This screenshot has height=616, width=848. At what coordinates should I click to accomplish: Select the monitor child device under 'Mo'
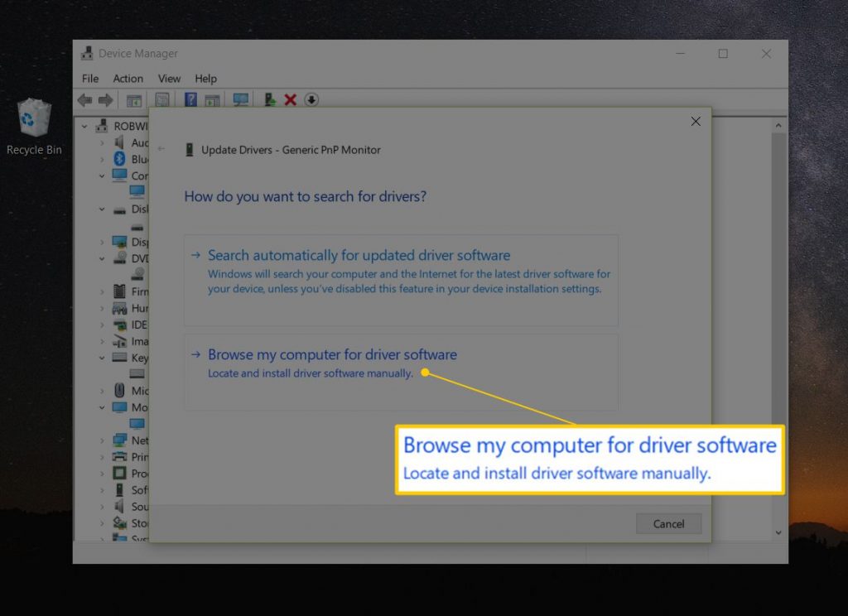[x=137, y=423]
